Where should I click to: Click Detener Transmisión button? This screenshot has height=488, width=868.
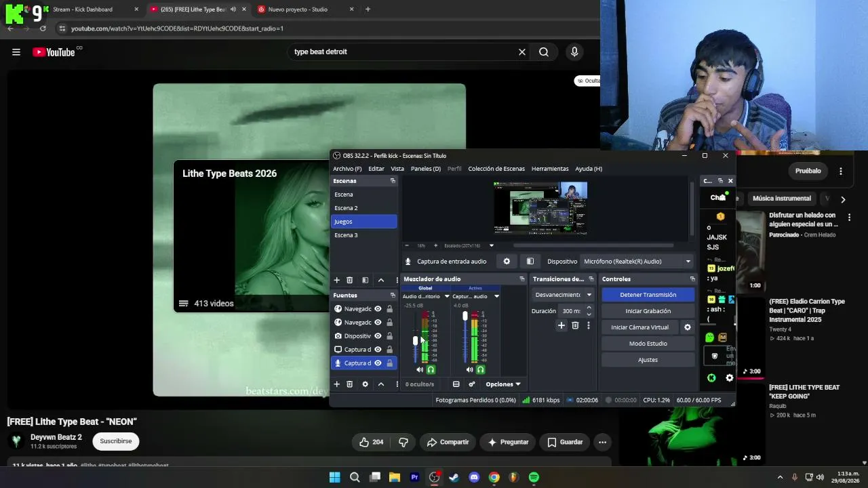tap(648, 295)
